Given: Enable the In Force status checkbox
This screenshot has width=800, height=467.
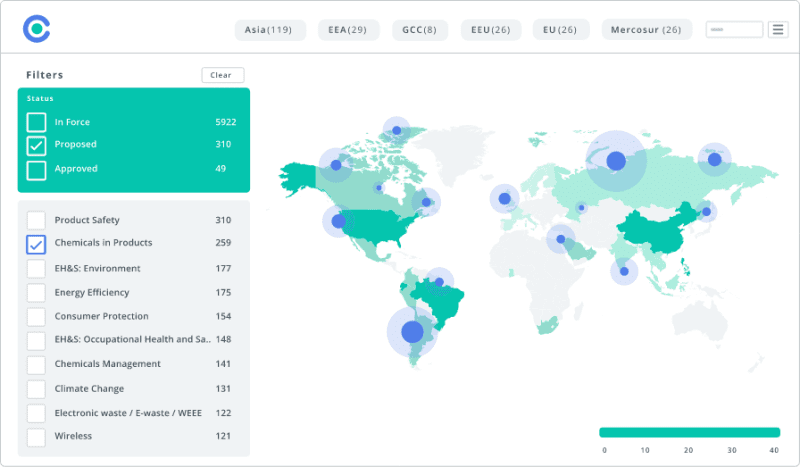Looking at the screenshot, I should click(36, 122).
